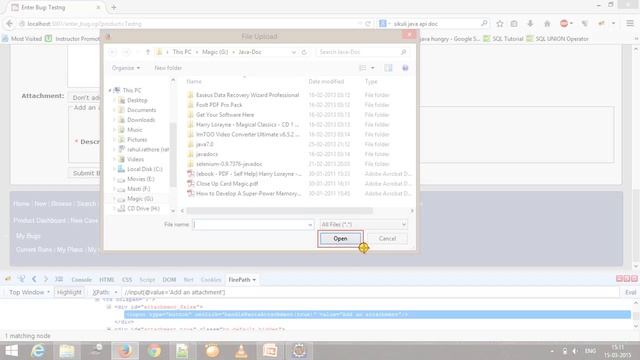Click the horizontal scrollbar of the file list

[x=279, y=211]
